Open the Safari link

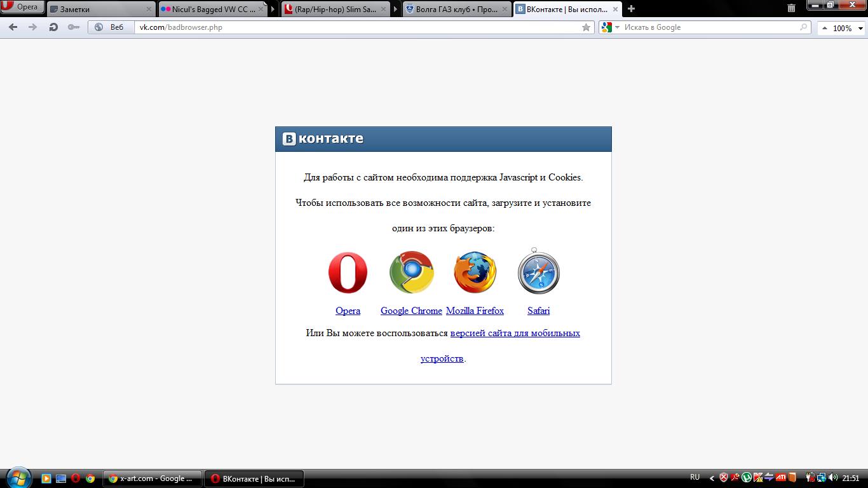538,311
